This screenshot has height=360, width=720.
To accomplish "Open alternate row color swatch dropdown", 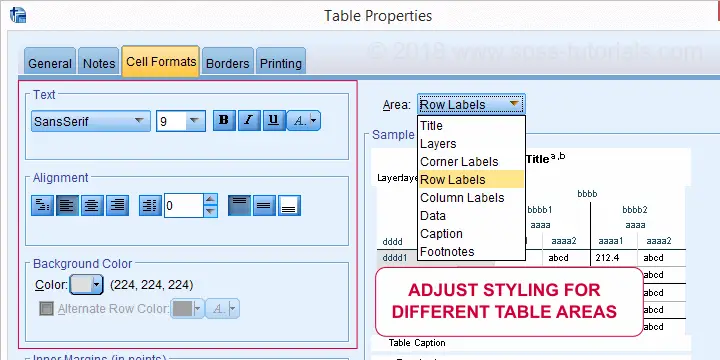I will (x=187, y=309).
